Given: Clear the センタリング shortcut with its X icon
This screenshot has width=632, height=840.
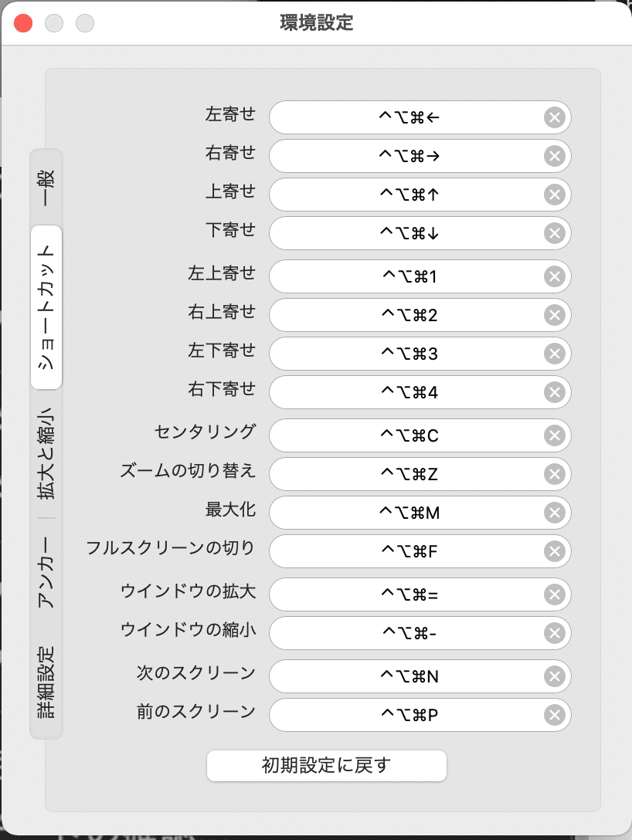Looking at the screenshot, I should click(x=555, y=435).
